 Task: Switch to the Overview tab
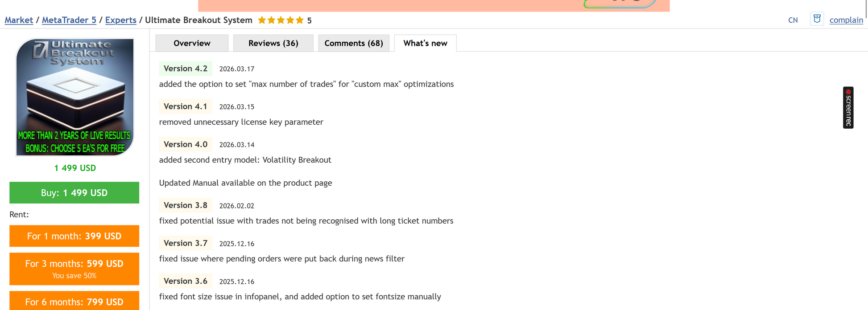(192, 43)
